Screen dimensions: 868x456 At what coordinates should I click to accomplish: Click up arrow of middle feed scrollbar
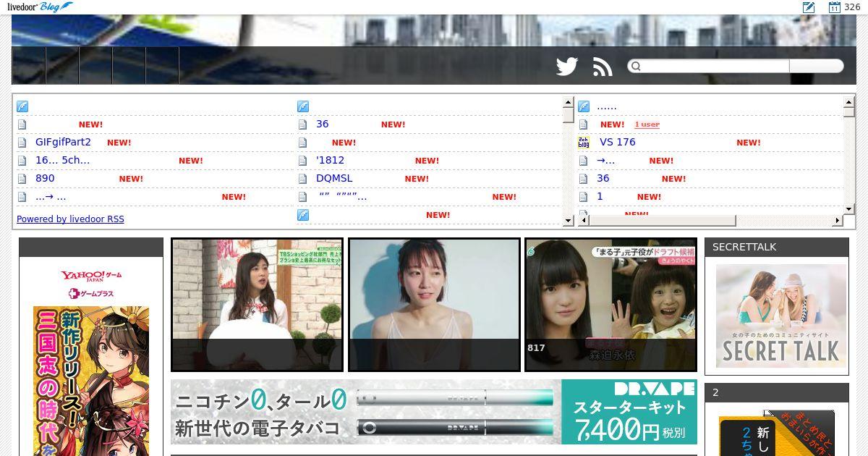point(568,103)
